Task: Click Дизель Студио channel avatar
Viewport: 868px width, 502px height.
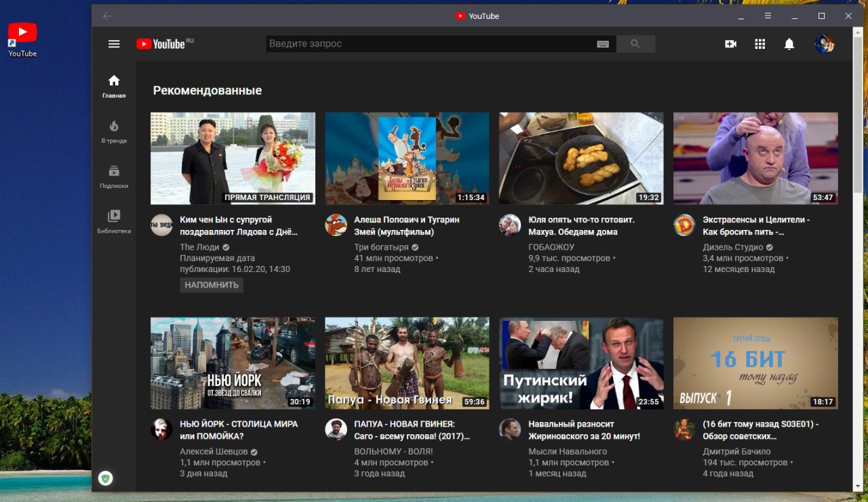Action: click(x=684, y=225)
